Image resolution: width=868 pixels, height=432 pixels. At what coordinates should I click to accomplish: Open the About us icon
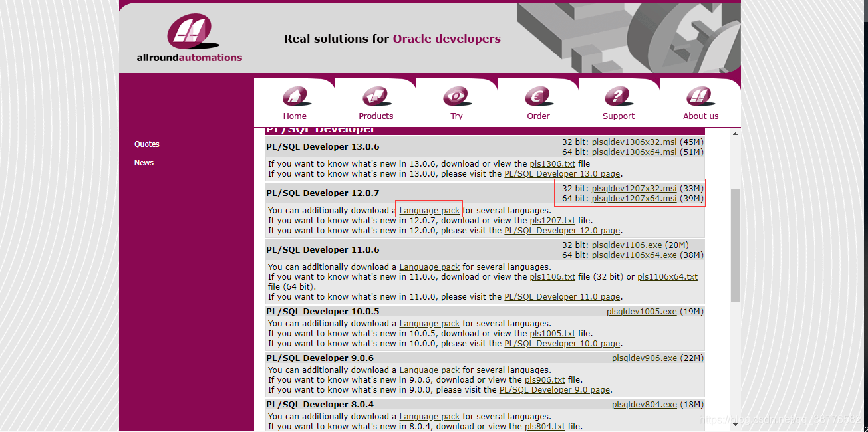point(700,96)
